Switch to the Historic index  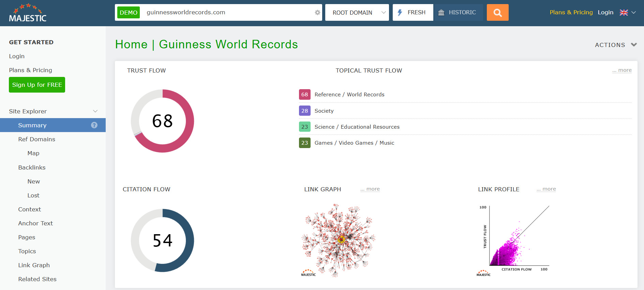pos(458,13)
